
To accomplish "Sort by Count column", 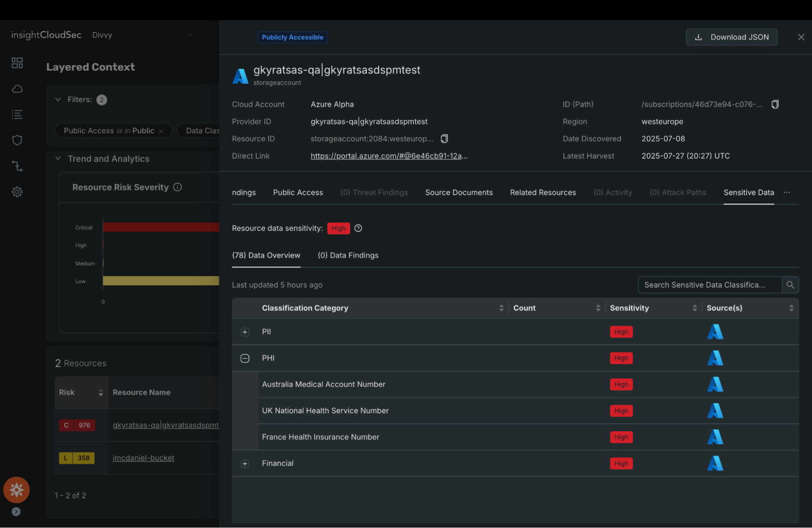I will click(598, 308).
